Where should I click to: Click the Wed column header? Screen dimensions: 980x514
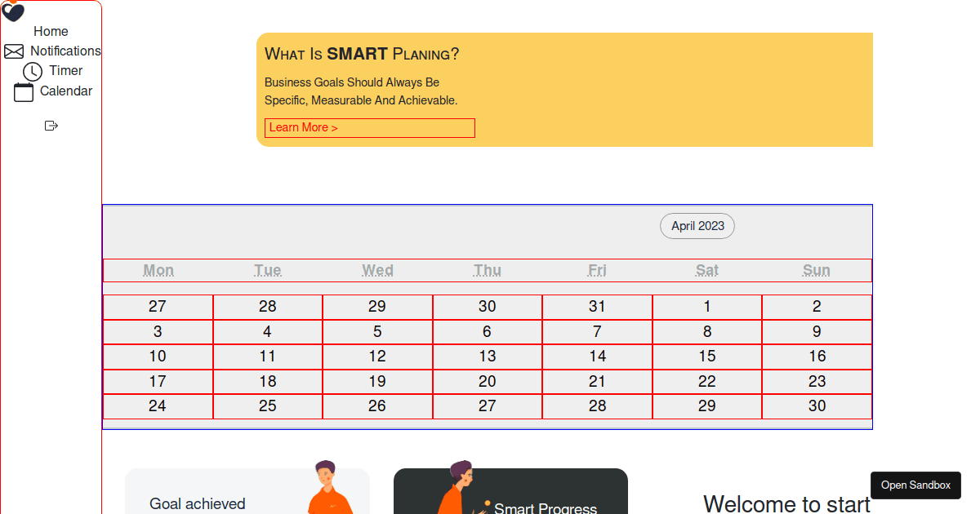[x=377, y=270]
